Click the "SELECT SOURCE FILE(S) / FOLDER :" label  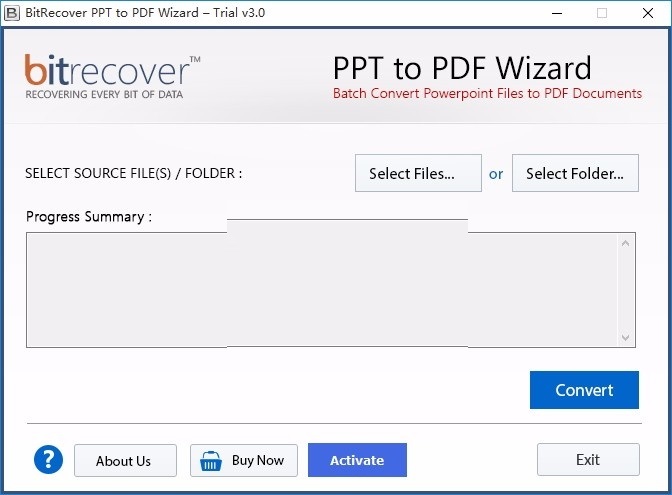click(134, 173)
